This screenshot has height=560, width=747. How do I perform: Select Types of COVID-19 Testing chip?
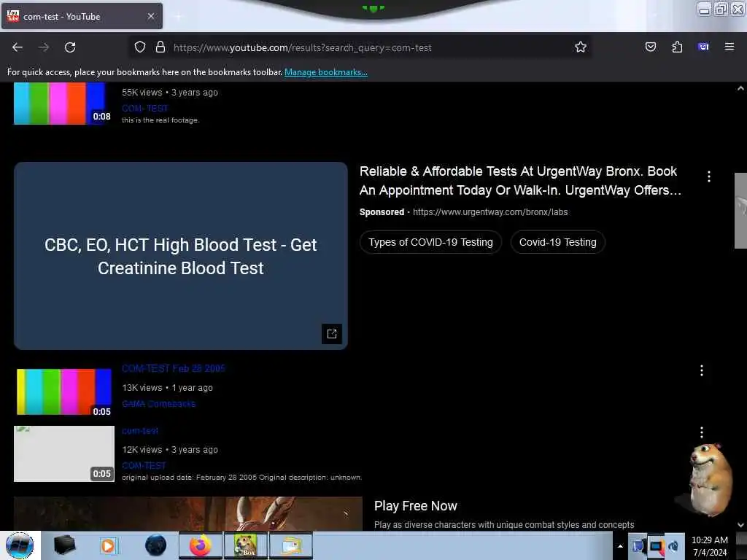[430, 242]
